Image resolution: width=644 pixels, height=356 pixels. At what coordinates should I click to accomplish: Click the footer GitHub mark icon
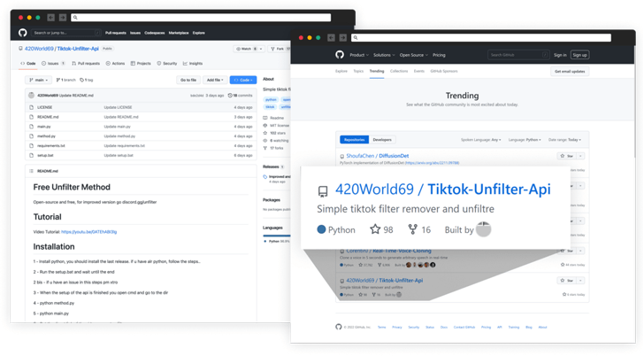coord(338,327)
